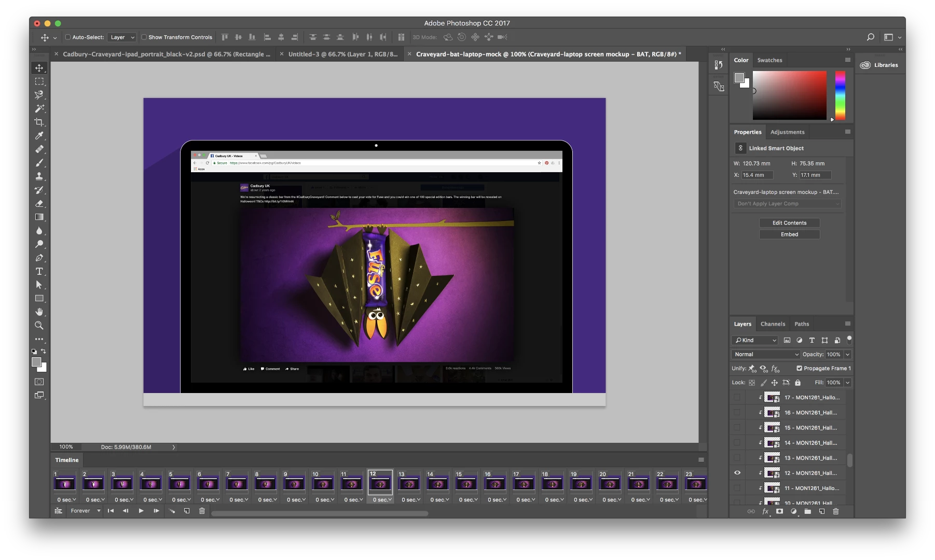Click the tween animation frames icon
The width and height of the screenshot is (935, 560).
coord(171,511)
